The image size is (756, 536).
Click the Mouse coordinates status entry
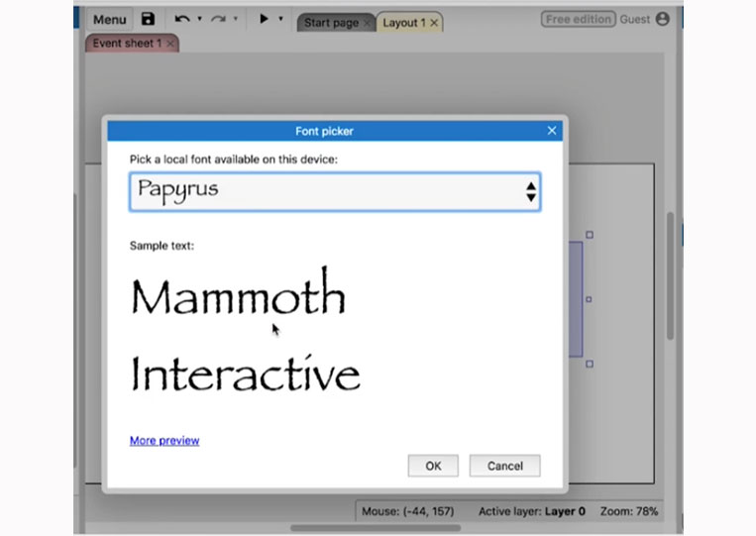[x=408, y=511]
